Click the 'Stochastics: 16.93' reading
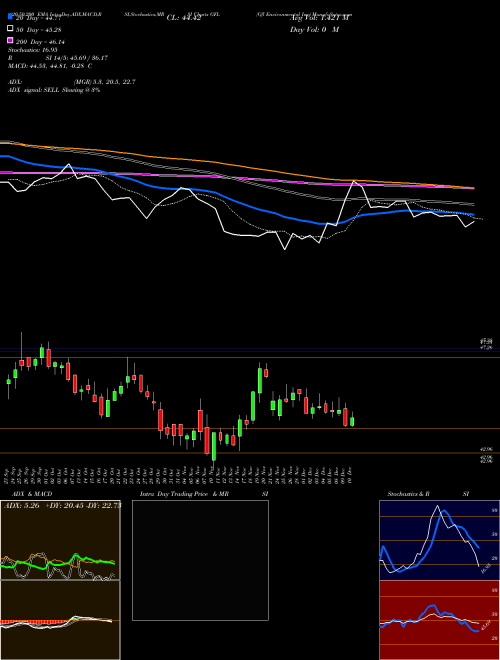 32,50
